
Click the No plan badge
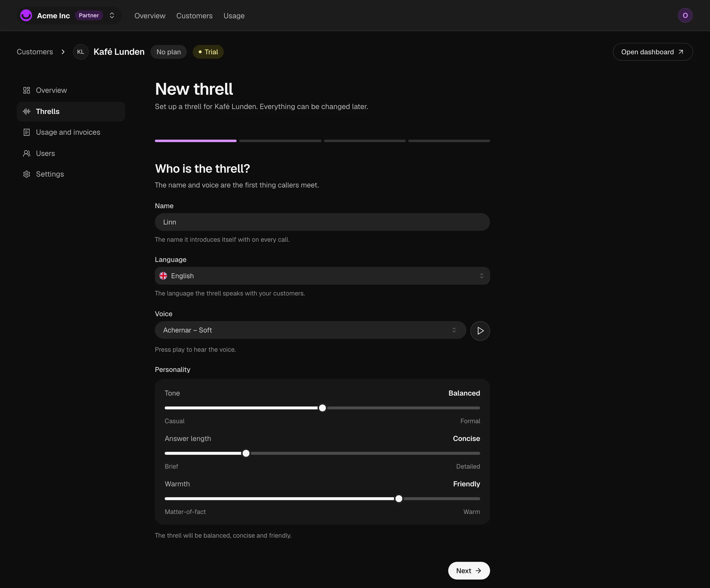168,52
